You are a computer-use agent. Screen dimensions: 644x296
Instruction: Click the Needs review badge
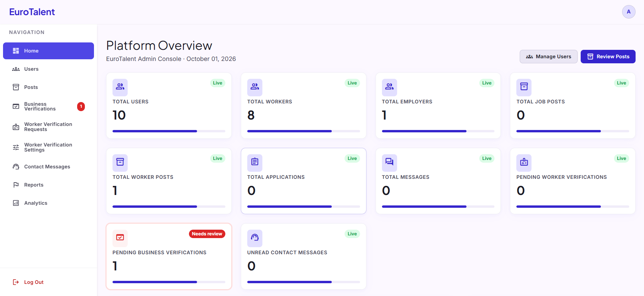207,234
